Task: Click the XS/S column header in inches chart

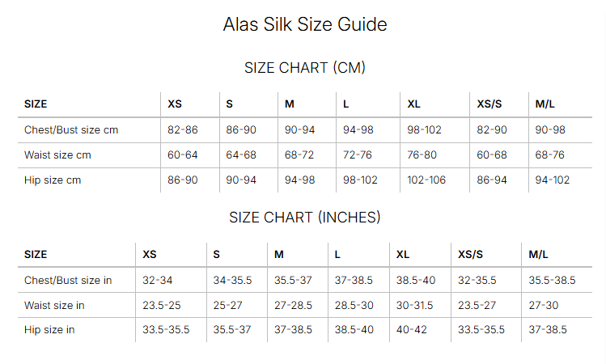Action: coord(470,254)
